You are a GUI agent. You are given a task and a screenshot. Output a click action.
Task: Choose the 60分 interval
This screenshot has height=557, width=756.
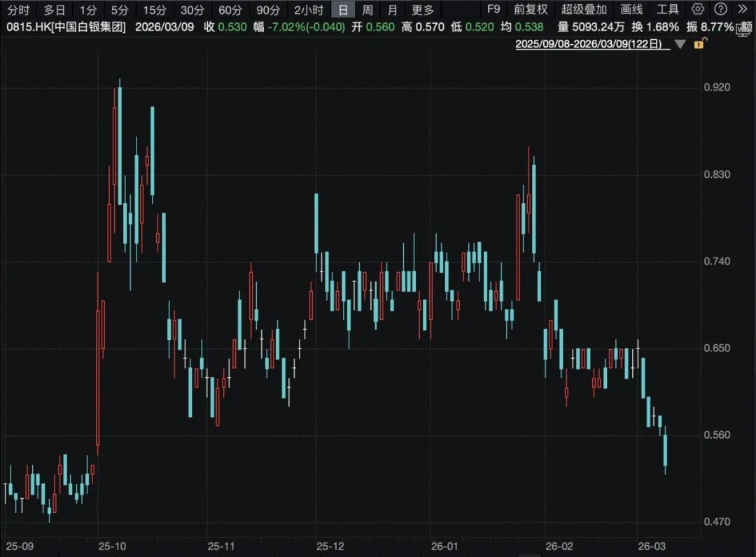pos(230,10)
